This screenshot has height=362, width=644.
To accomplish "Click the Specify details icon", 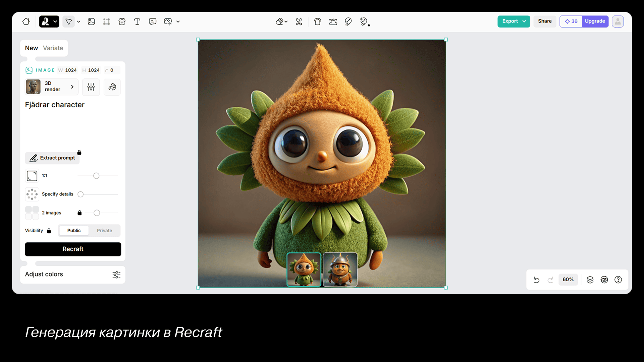I will [32, 194].
